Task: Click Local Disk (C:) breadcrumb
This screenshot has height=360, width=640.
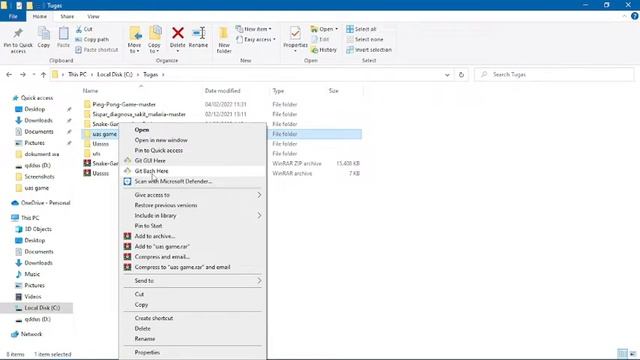Action: coord(115,75)
